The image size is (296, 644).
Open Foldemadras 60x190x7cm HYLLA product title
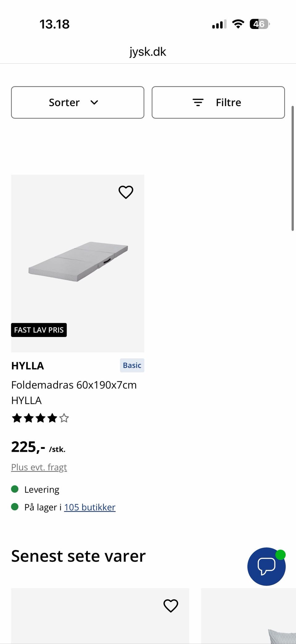click(74, 393)
